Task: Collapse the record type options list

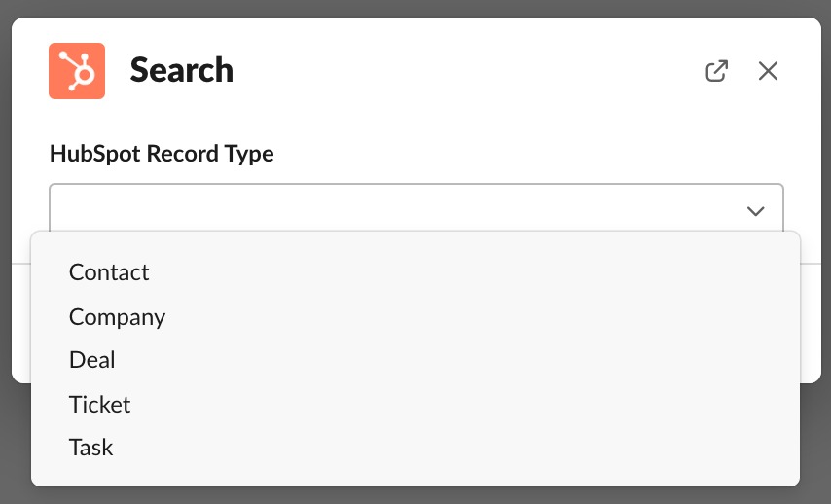Action: click(x=755, y=211)
